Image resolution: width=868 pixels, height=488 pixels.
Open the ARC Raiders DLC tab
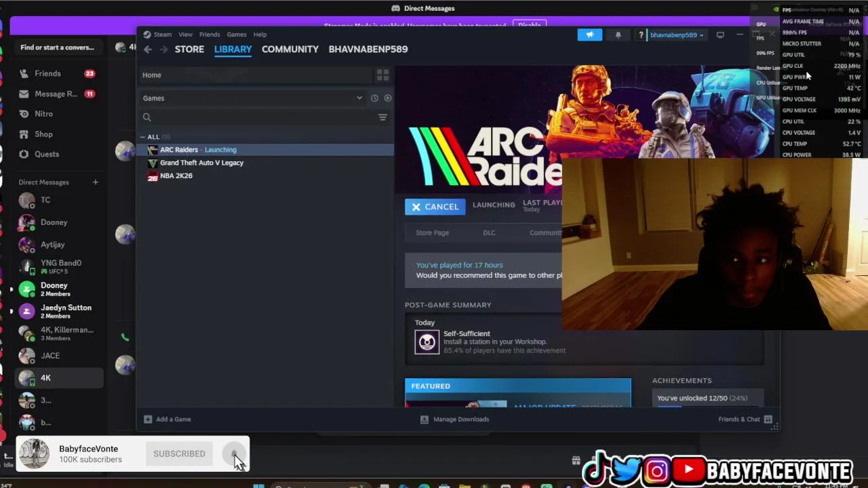click(x=489, y=232)
